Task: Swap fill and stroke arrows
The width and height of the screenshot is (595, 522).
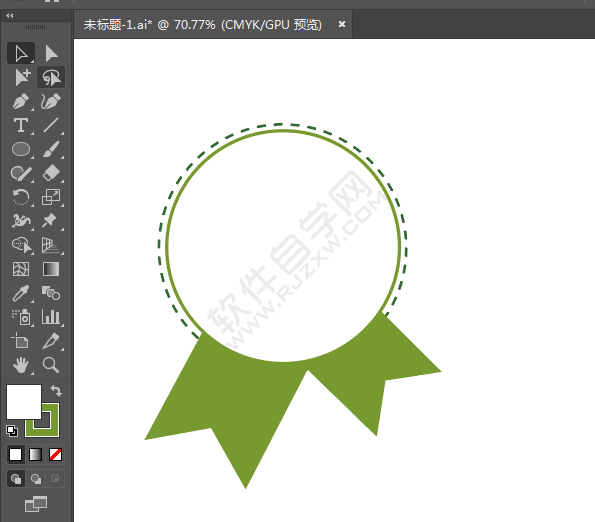Action: coord(56,390)
